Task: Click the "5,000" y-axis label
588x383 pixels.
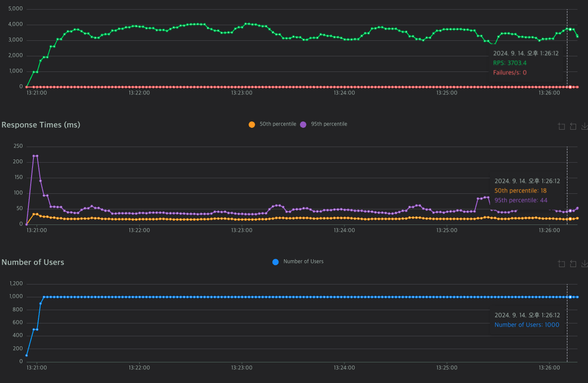Action: (16, 9)
